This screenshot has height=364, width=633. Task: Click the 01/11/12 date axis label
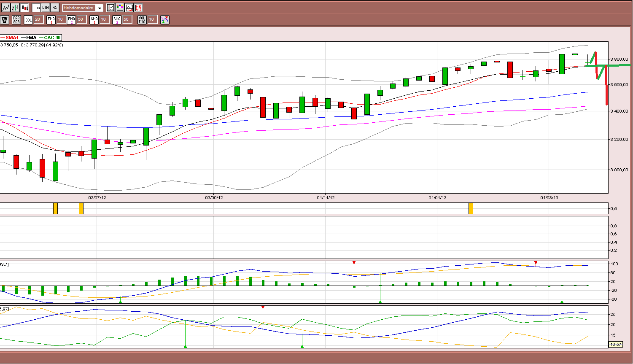pyautogui.click(x=326, y=197)
